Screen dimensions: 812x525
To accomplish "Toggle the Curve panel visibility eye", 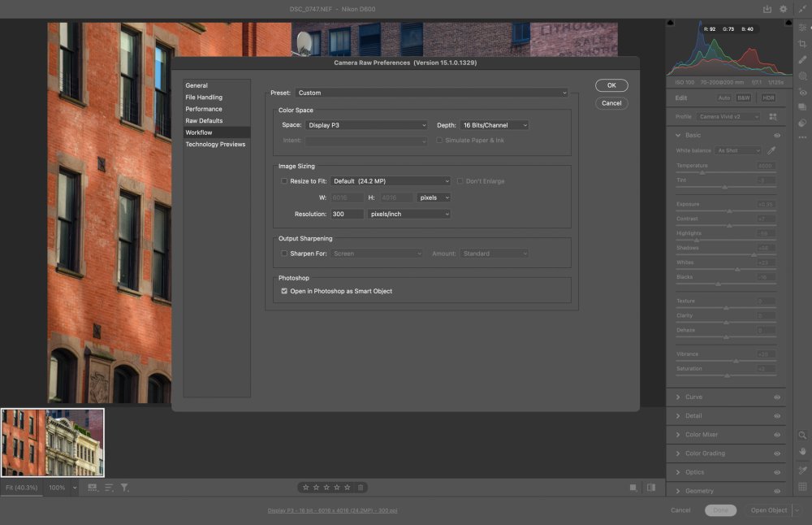I will point(777,397).
